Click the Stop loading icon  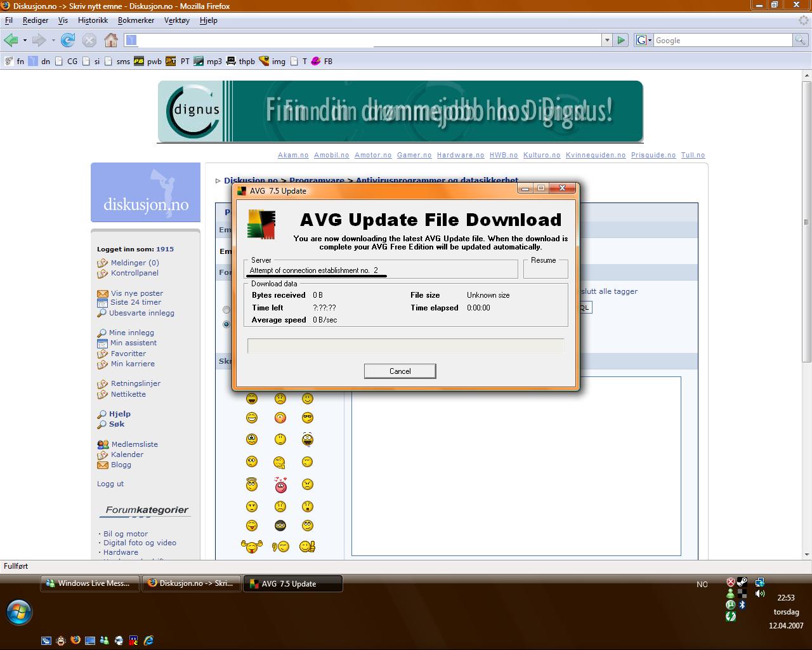[x=89, y=40]
